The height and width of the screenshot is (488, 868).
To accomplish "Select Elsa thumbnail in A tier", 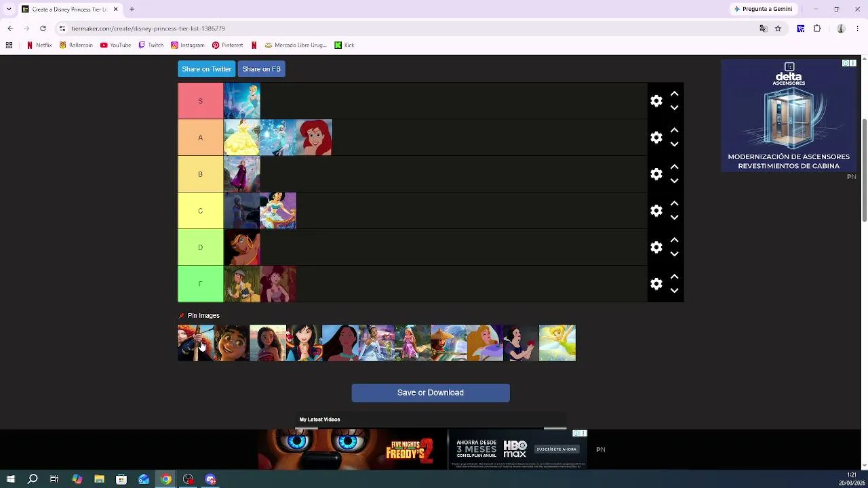I will point(278,138).
